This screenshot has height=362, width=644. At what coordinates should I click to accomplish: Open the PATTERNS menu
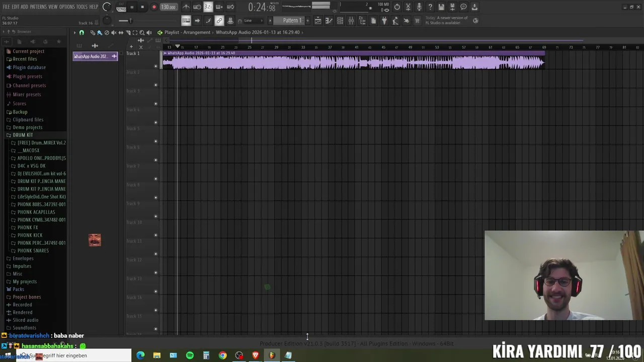[38, 7]
